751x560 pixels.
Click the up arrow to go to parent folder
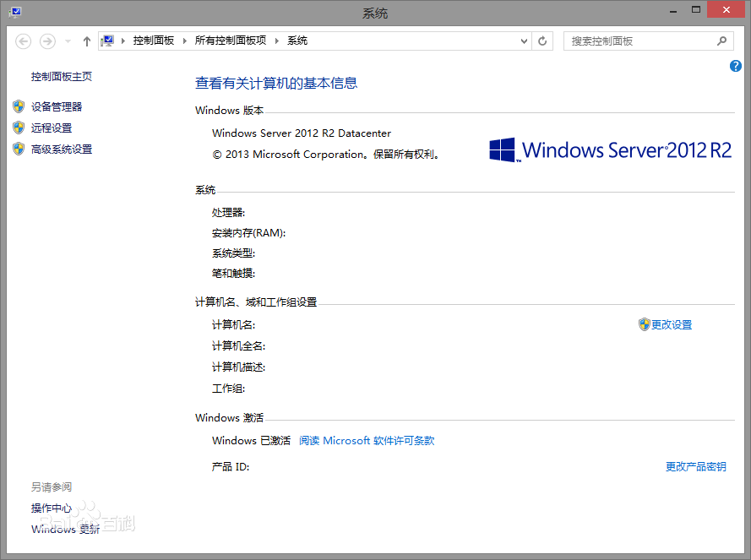tap(86, 41)
